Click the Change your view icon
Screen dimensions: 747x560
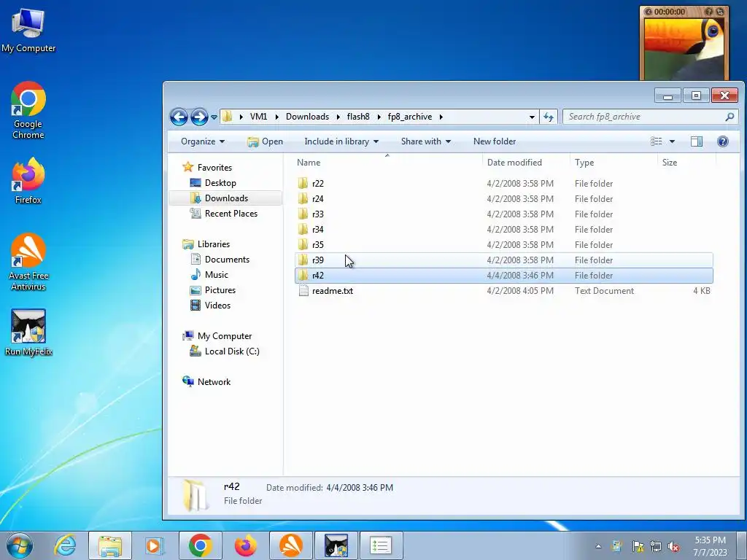(656, 141)
